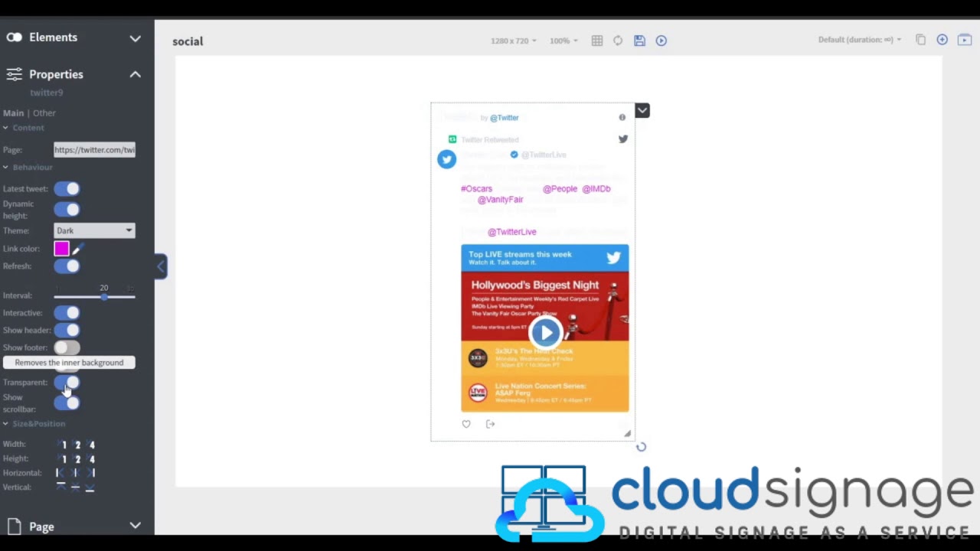Switch to the Main properties tab
Viewport: 980px width, 551px height.
(x=13, y=113)
